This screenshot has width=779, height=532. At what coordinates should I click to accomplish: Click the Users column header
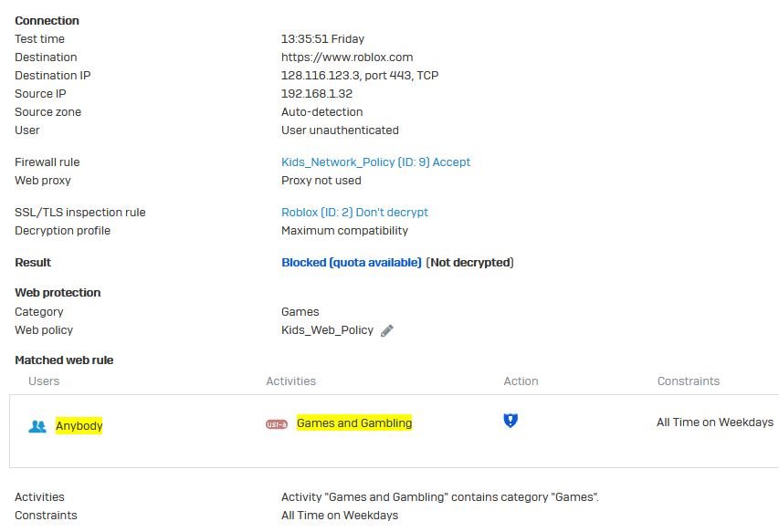[44, 381]
